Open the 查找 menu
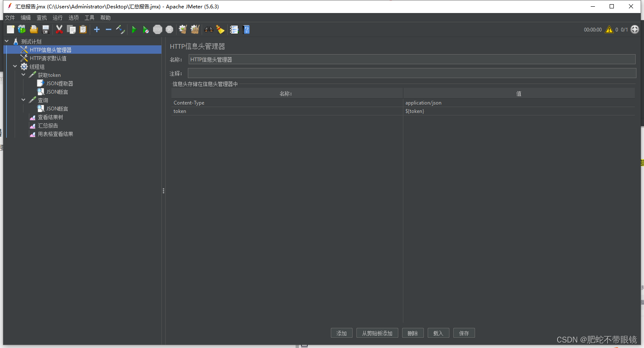This screenshot has width=644, height=348. 42,18
